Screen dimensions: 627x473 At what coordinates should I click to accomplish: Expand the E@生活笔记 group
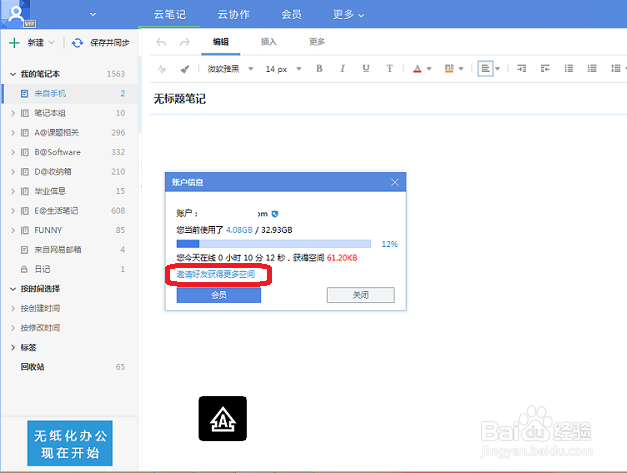coord(13,211)
